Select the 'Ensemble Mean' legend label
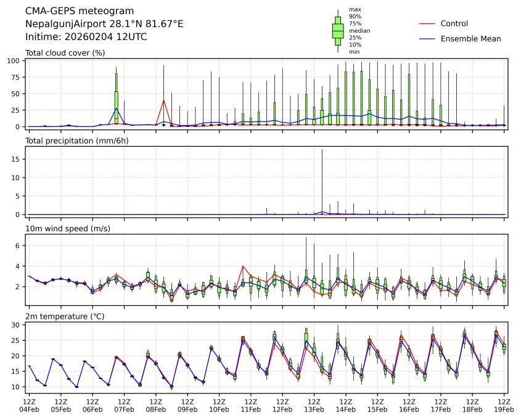This screenshot has width=521, height=420. (470, 39)
